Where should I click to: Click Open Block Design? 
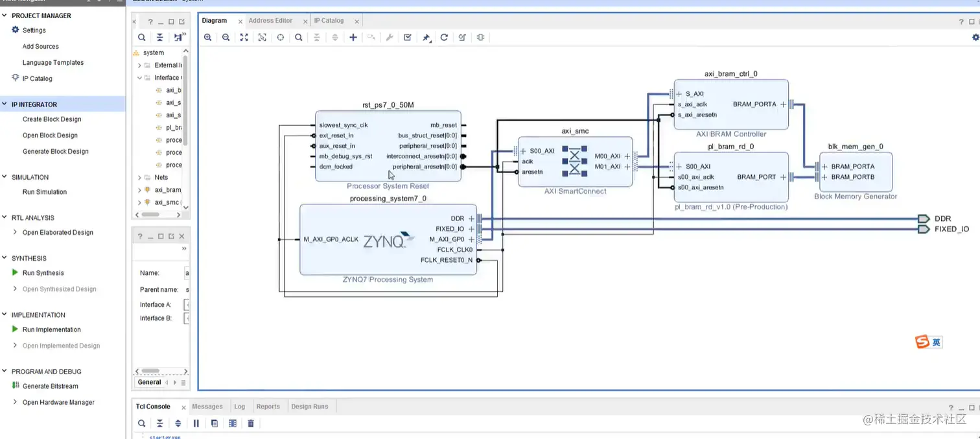click(x=50, y=136)
